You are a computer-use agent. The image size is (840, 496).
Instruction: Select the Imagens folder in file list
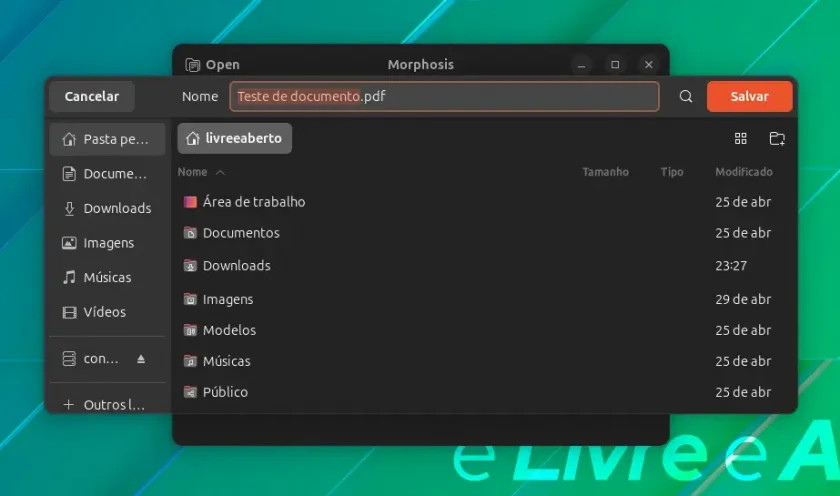click(484, 299)
